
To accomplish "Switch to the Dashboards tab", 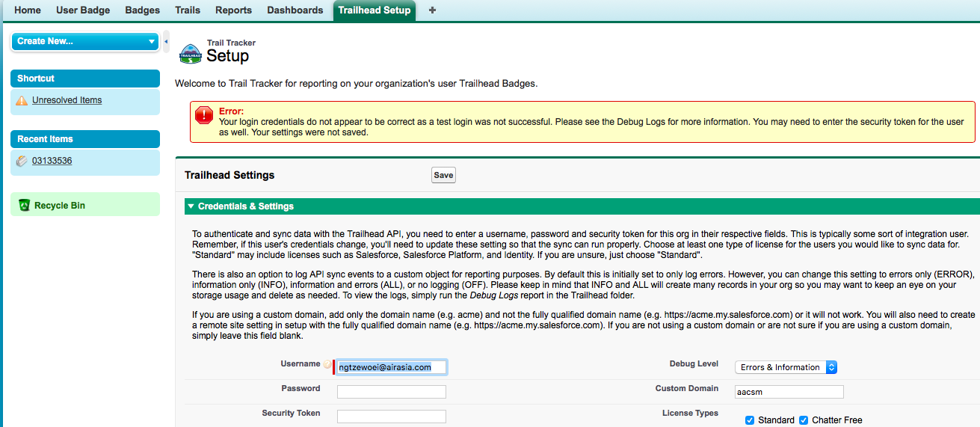I will (x=295, y=10).
